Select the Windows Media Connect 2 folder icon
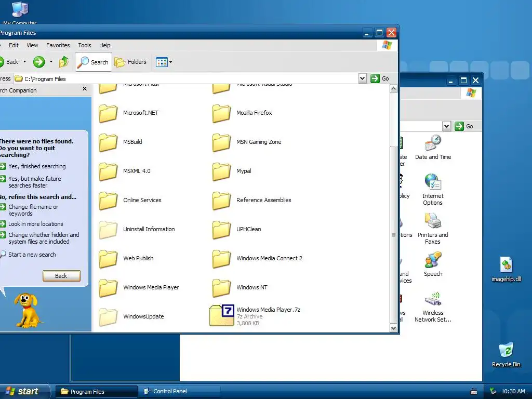 click(221, 259)
